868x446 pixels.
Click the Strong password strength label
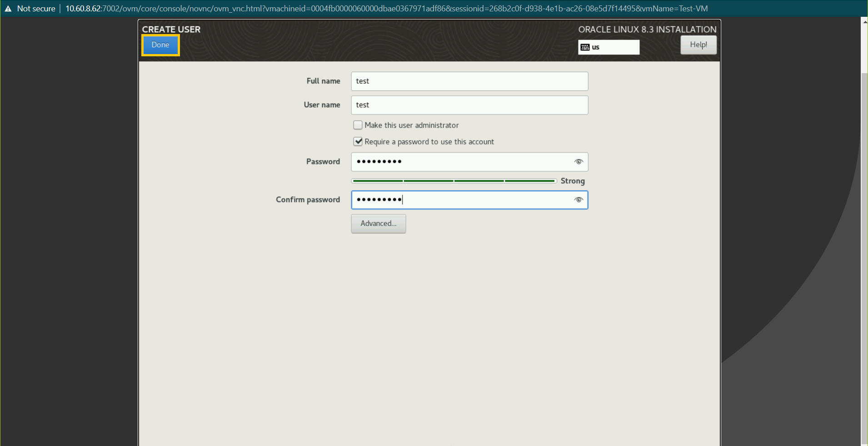tap(573, 181)
